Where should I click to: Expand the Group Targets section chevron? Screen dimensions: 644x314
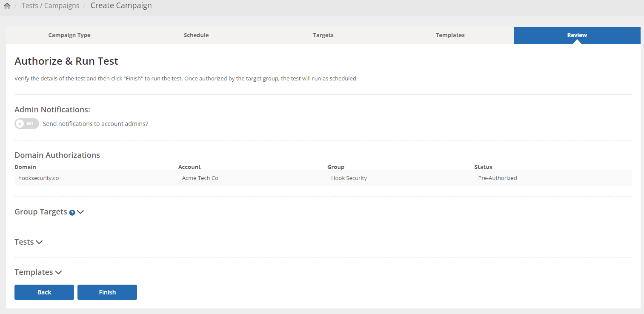80,212
